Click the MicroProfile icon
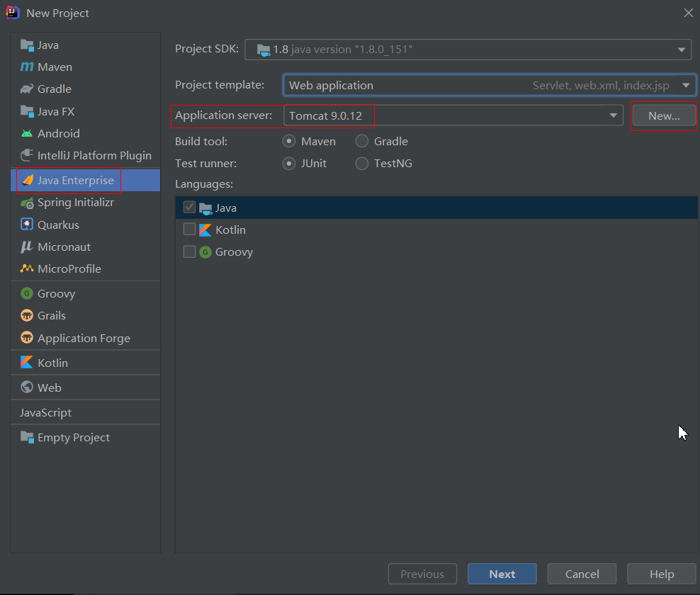Viewport: 700px width, 595px height. 27,268
